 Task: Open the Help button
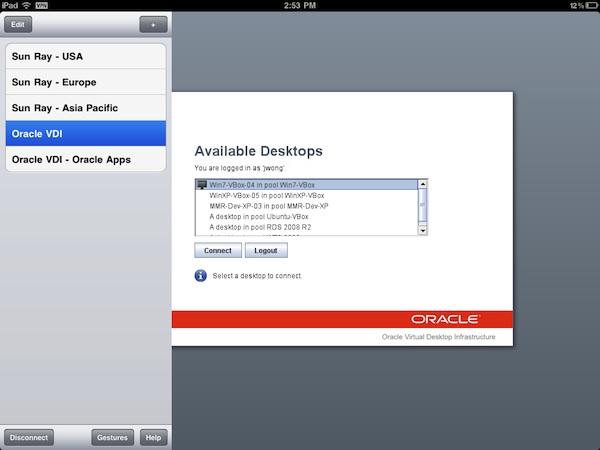153,437
